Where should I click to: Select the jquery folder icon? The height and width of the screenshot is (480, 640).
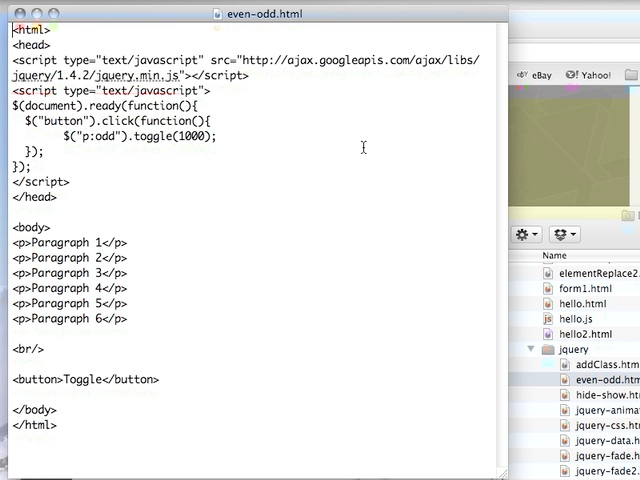tap(548, 349)
